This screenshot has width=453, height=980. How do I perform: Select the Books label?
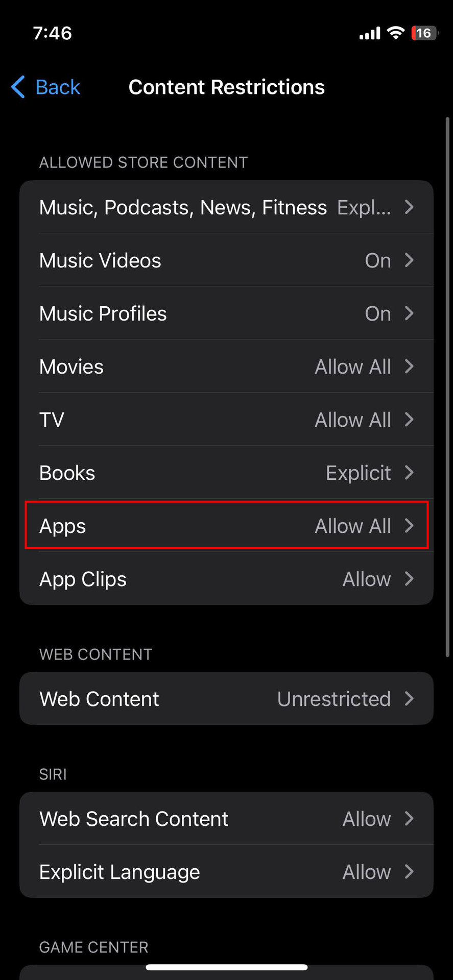click(67, 473)
